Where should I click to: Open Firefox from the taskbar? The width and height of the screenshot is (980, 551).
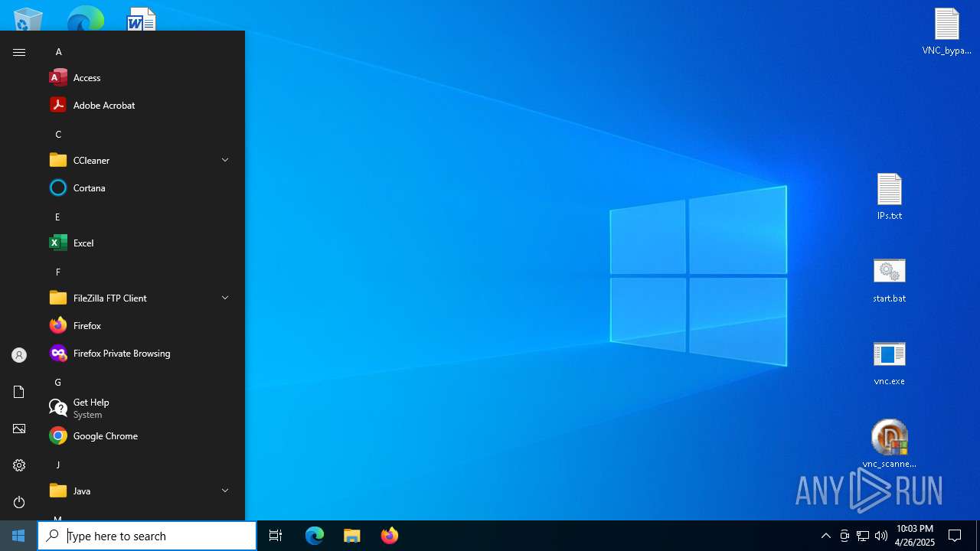390,536
